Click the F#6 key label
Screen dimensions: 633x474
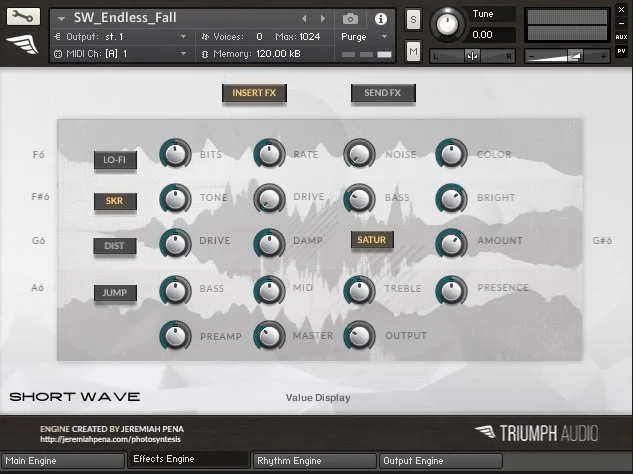click(x=40, y=197)
